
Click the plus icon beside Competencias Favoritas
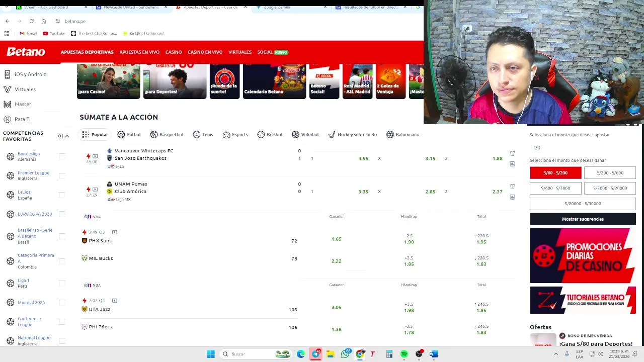pyautogui.click(x=60, y=136)
